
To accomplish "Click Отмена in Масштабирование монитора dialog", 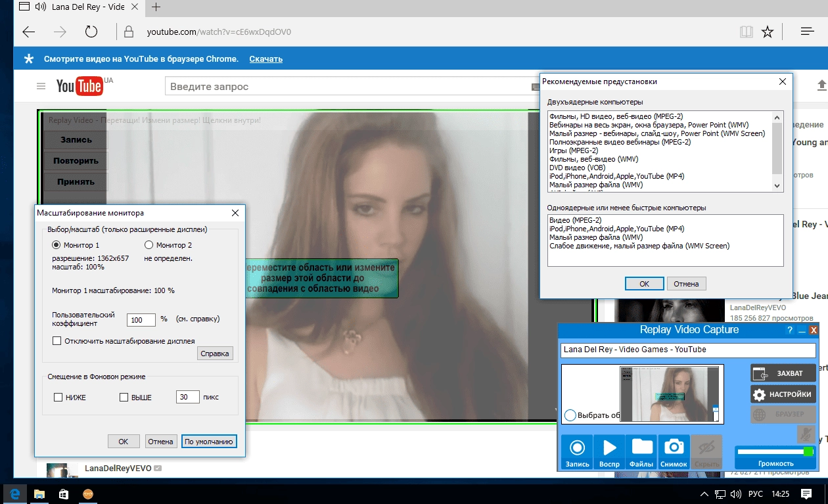I will (x=160, y=442).
